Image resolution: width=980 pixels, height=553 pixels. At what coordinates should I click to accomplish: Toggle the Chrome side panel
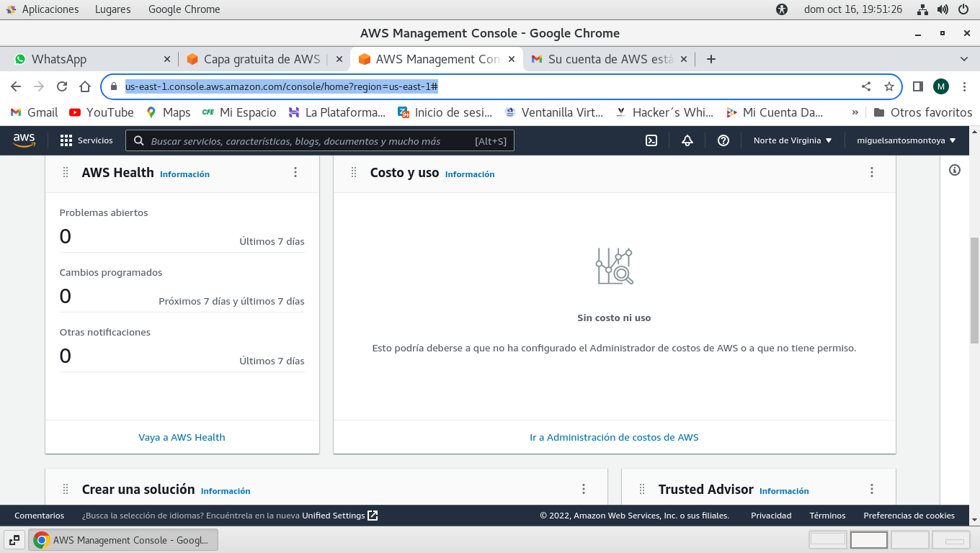tap(918, 86)
